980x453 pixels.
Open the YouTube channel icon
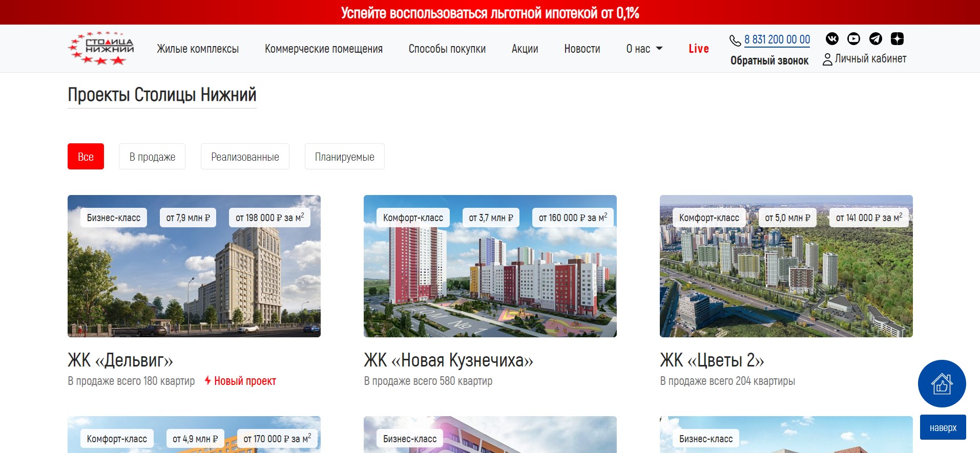coord(853,39)
